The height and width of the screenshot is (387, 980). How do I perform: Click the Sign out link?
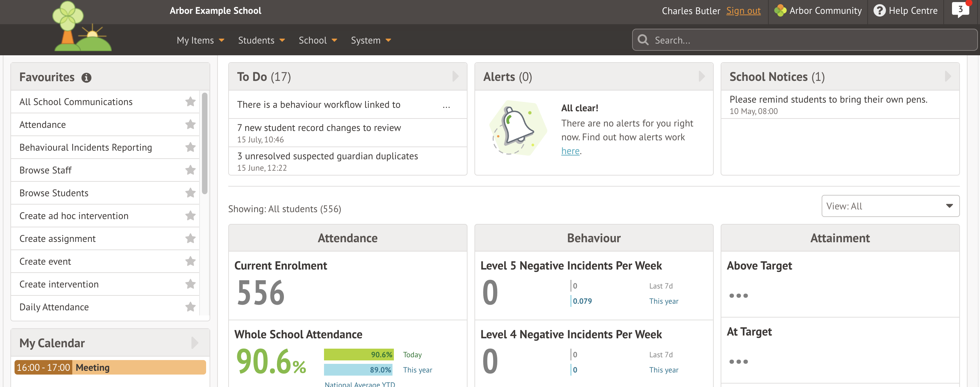[743, 11]
